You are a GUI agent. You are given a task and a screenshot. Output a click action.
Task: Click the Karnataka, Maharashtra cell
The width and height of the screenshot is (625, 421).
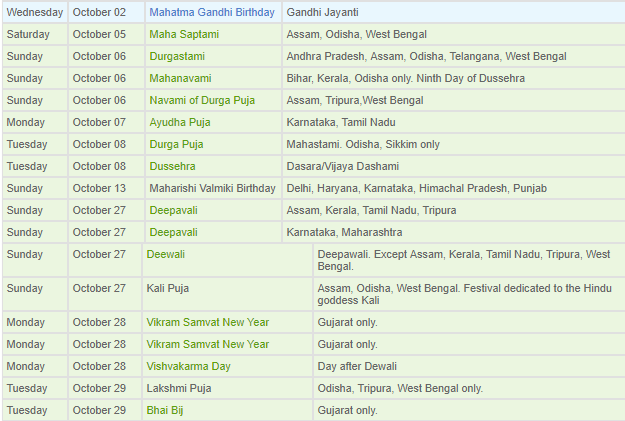454,232
